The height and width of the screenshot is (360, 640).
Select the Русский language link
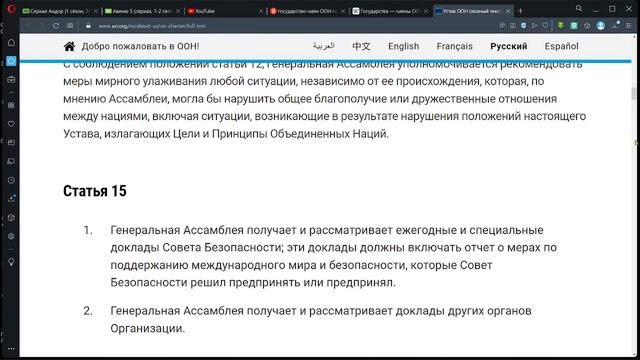tap(509, 46)
